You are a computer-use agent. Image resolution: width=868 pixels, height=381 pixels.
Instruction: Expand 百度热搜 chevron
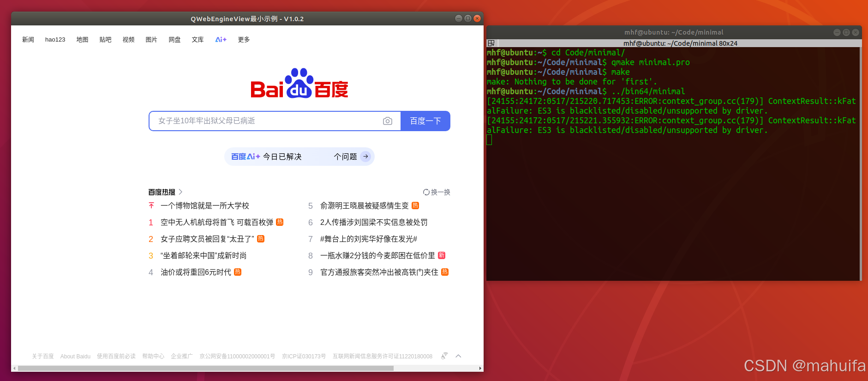[x=180, y=192]
